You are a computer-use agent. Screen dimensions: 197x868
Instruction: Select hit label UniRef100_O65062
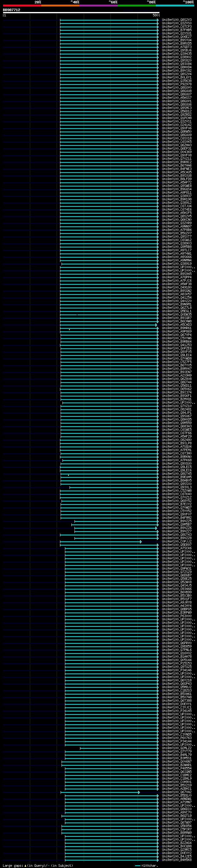[x=177, y=389]
